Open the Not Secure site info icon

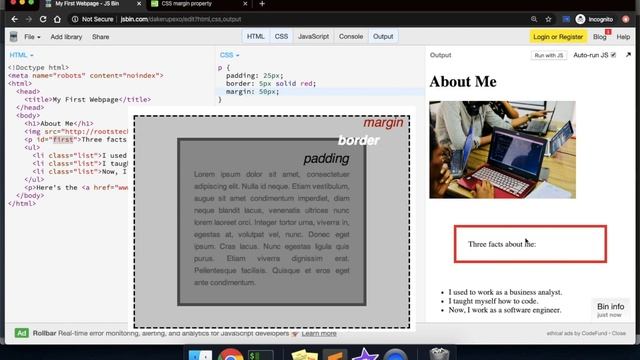[75, 19]
